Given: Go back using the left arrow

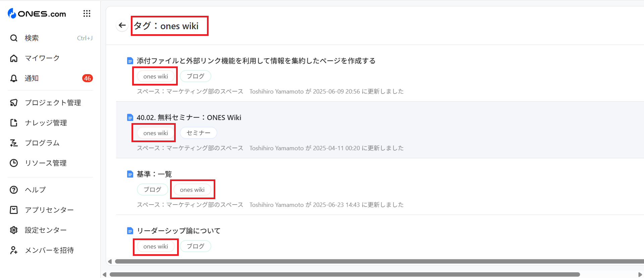Looking at the screenshot, I should pos(122,25).
